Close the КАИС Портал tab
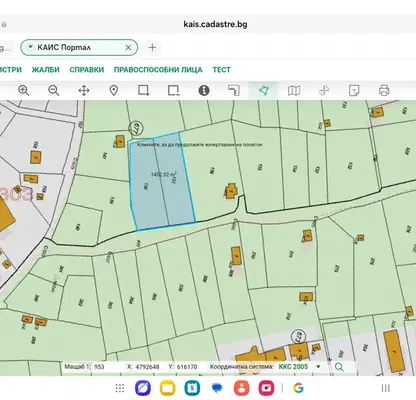The width and height of the screenshot is (416, 400). point(128,48)
